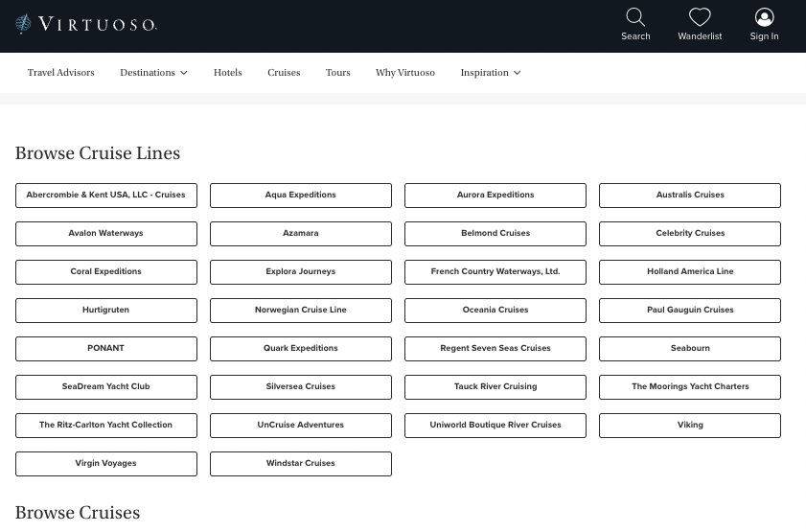Go to the Hotels page
Image resolution: width=806 pixels, height=532 pixels.
(228, 73)
